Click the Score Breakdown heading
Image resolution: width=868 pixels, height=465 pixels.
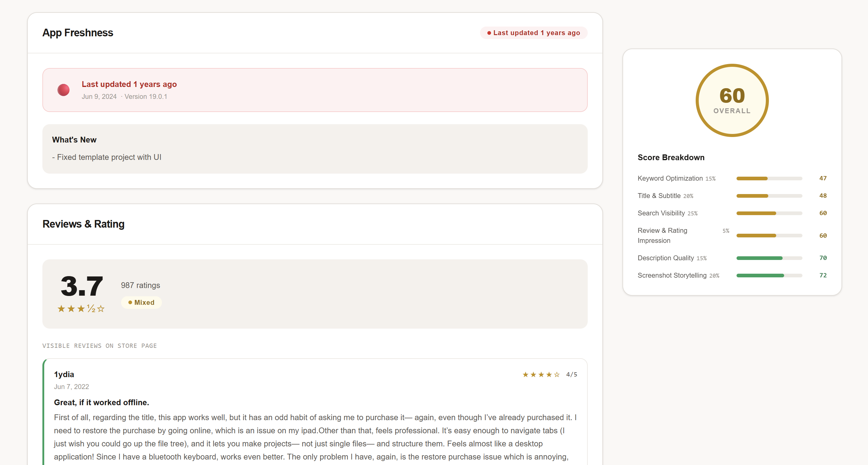(x=671, y=157)
